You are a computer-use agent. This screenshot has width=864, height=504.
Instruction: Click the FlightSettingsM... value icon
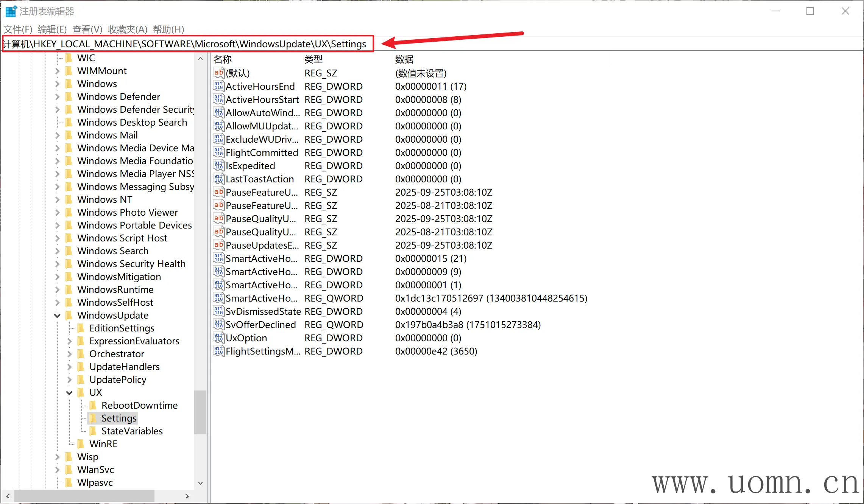[x=218, y=351]
